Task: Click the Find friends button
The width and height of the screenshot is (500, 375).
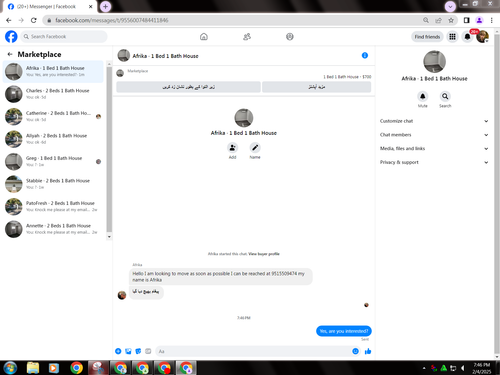Action: (x=427, y=37)
